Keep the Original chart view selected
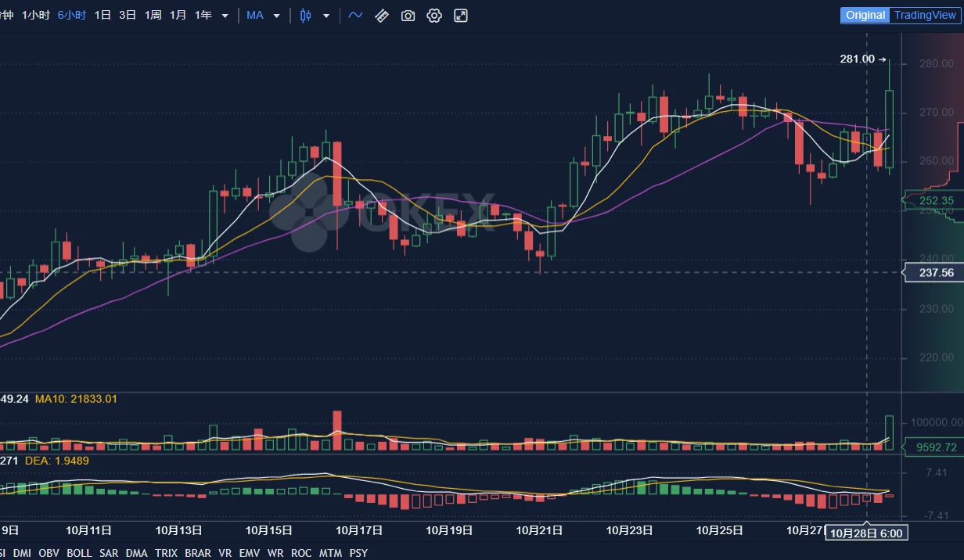The height and width of the screenshot is (560, 964). tap(865, 15)
